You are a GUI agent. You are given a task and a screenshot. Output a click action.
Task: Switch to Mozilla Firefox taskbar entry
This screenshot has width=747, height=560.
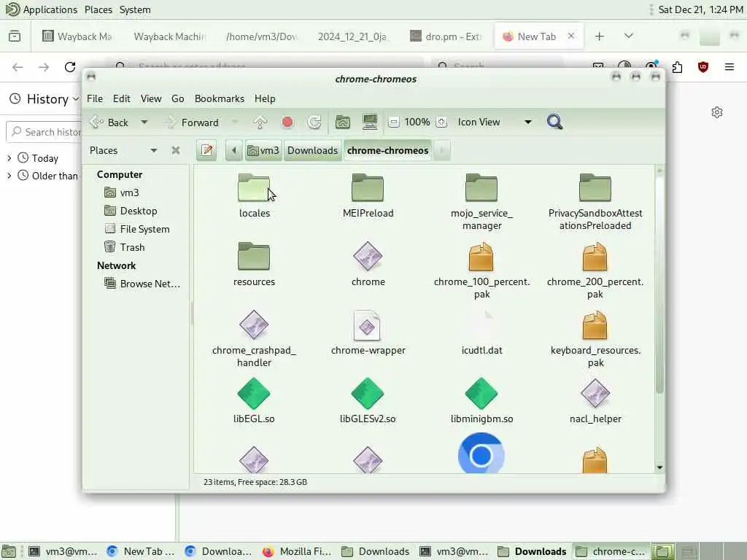pyautogui.click(x=297, y=551)
